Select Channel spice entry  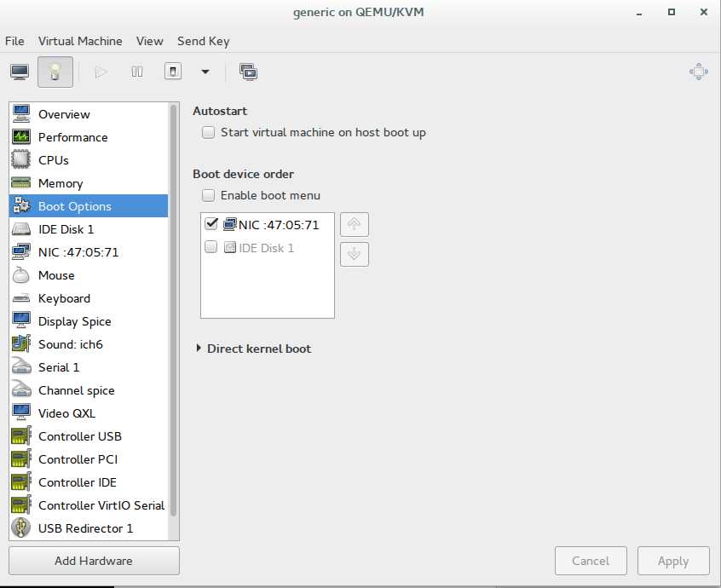point(89,389)
